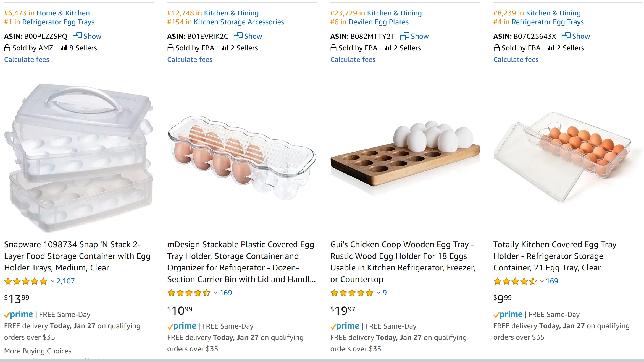
Task: Click the Show icon beside ASIN B01EVRIK2C
Action: [x=238, y=36]
